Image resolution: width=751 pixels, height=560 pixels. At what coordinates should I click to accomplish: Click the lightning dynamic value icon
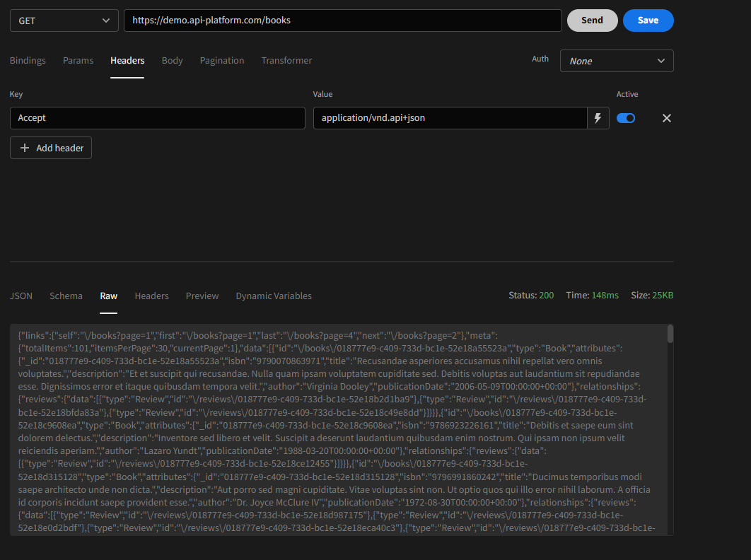[598, 118]
